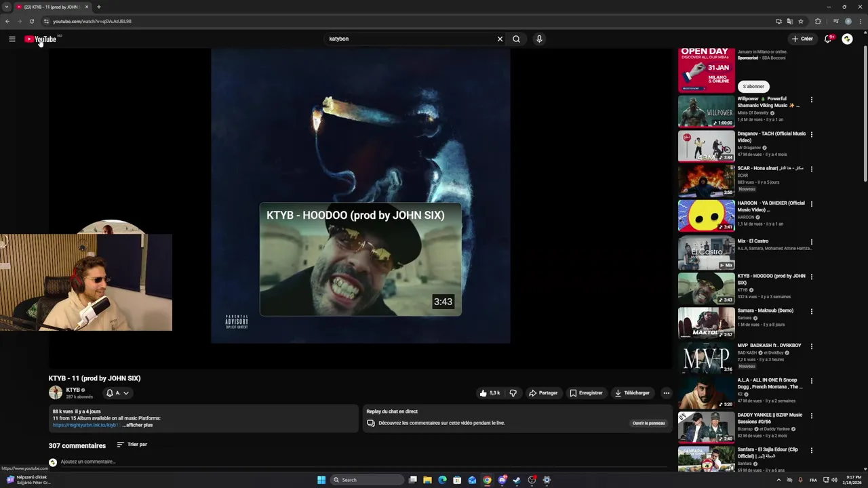Open the Créer button
Image resolution: width=868 pixels, height=488 pixels.
pyautogui.click(x=802, y=39)
